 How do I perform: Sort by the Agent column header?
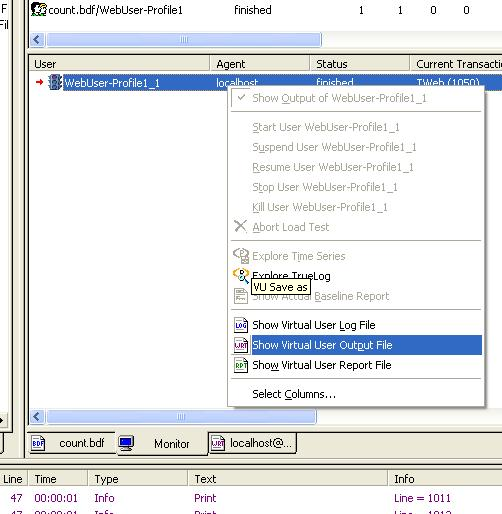coord(260,64)
